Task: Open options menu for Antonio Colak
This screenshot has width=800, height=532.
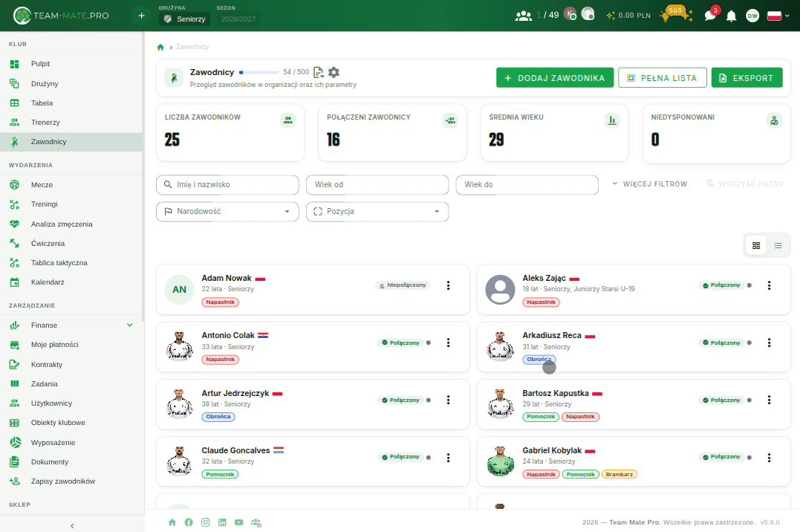Action: tap(448, 343)
